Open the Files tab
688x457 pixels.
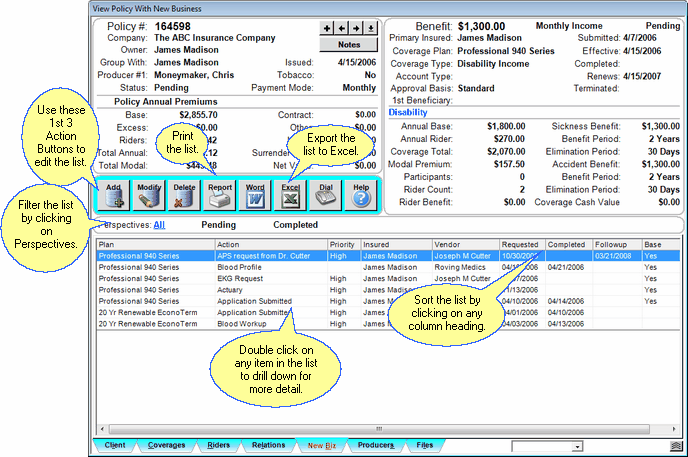(424, 445)
